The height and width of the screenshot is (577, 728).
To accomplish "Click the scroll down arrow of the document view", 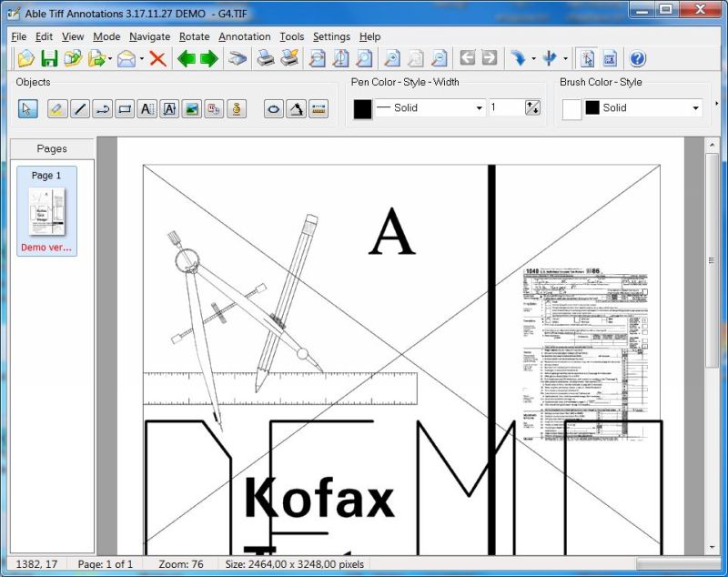I will click(x=712, y=548).
